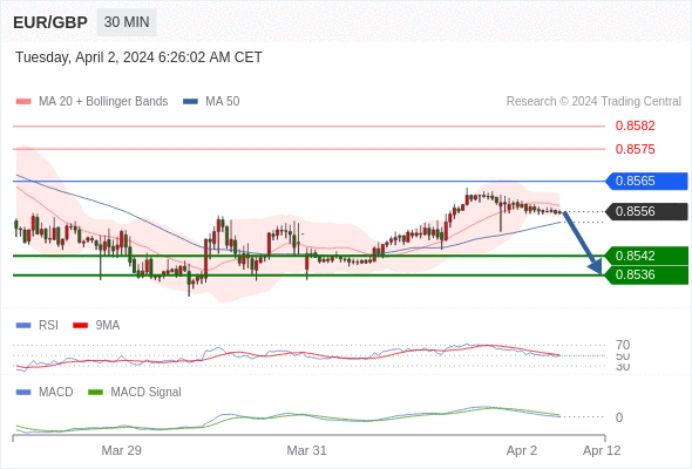Click the green 0.8542 support price tag
Image resolution: width=692 pixels, height=469 pixels.
(647, 256)
